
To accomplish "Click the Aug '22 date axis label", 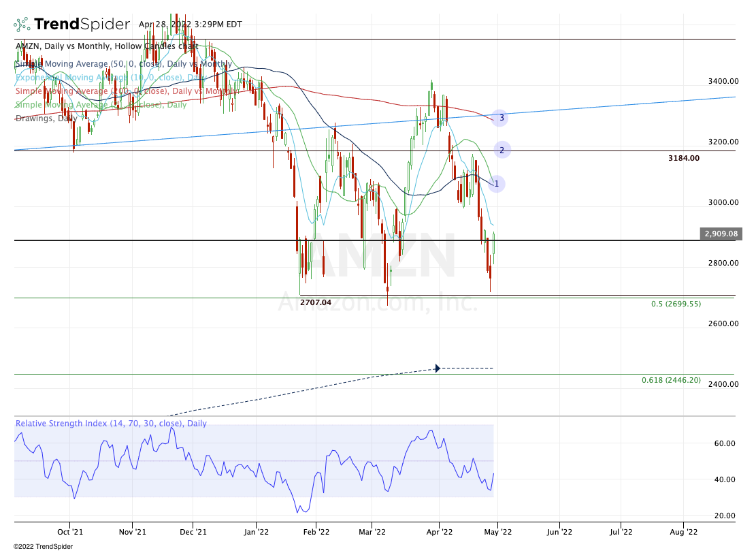I will coord(684,532).
